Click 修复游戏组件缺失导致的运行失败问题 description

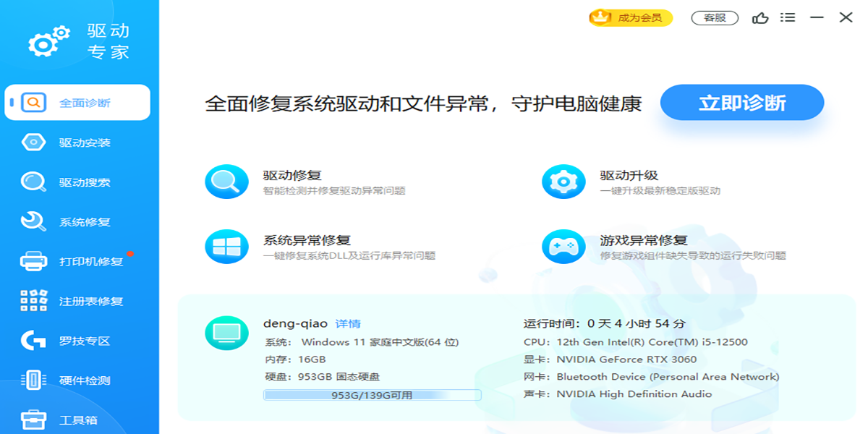693,255
